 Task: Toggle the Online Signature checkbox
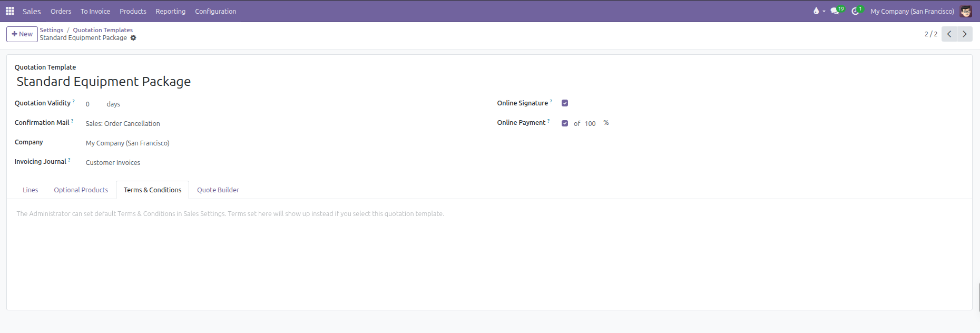(x=565, y=103)
